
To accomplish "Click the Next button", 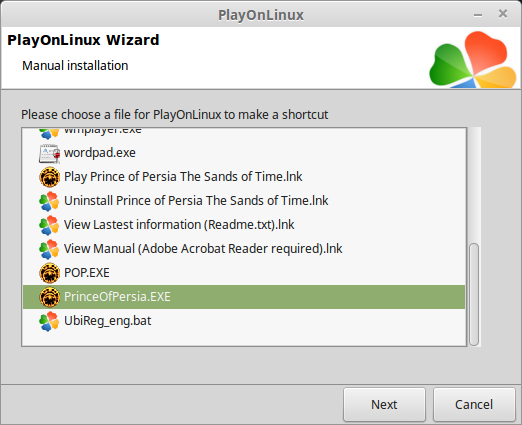I will coord(384,404).
